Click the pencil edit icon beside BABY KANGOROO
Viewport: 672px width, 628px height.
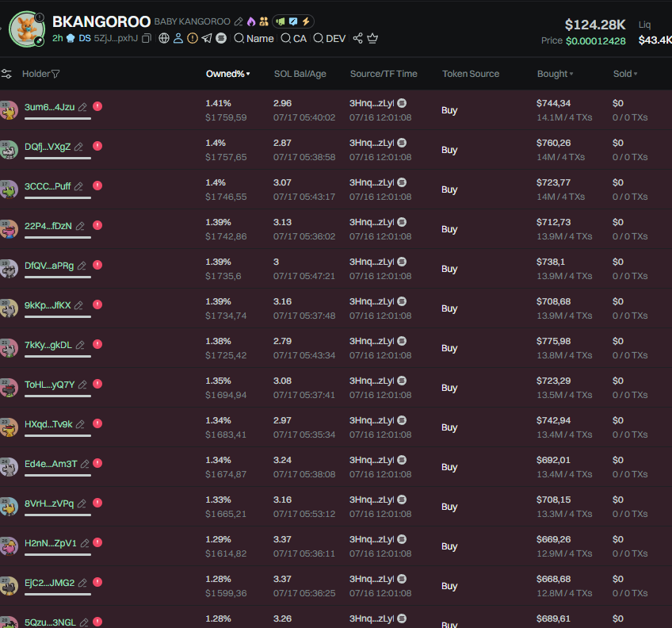tap(239, 21)
